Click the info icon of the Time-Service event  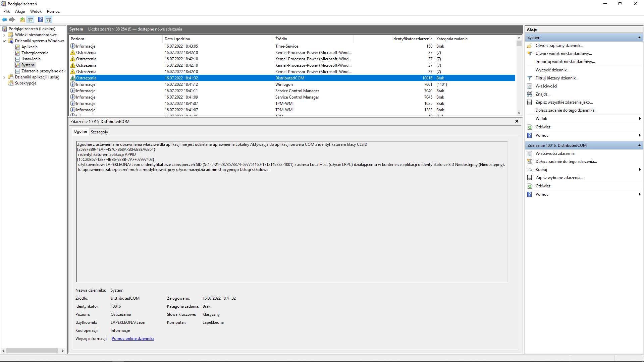click(x=73, y=46)
